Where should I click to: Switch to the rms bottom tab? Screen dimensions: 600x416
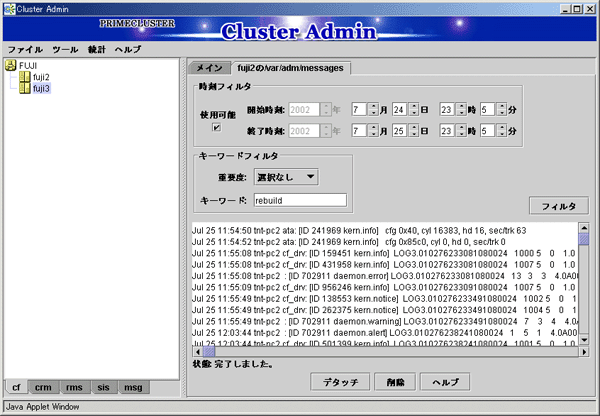click(73, 387)
